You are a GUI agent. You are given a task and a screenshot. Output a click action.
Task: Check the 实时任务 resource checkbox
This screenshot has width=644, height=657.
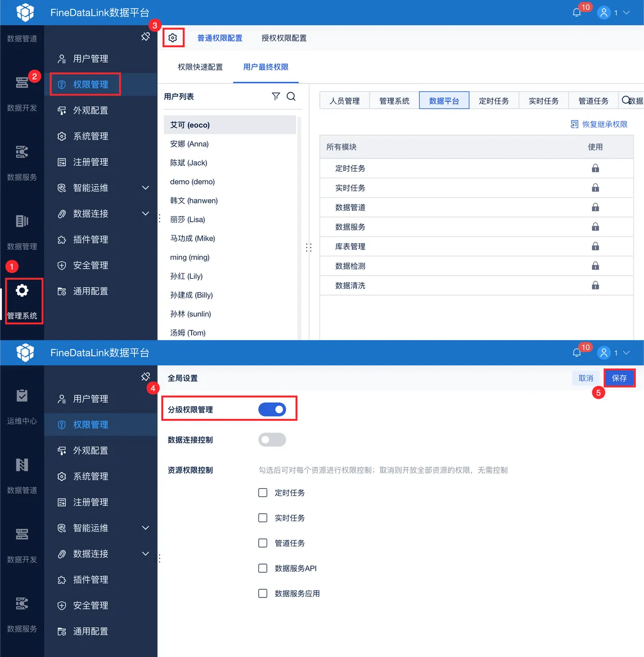coord(263,518)
